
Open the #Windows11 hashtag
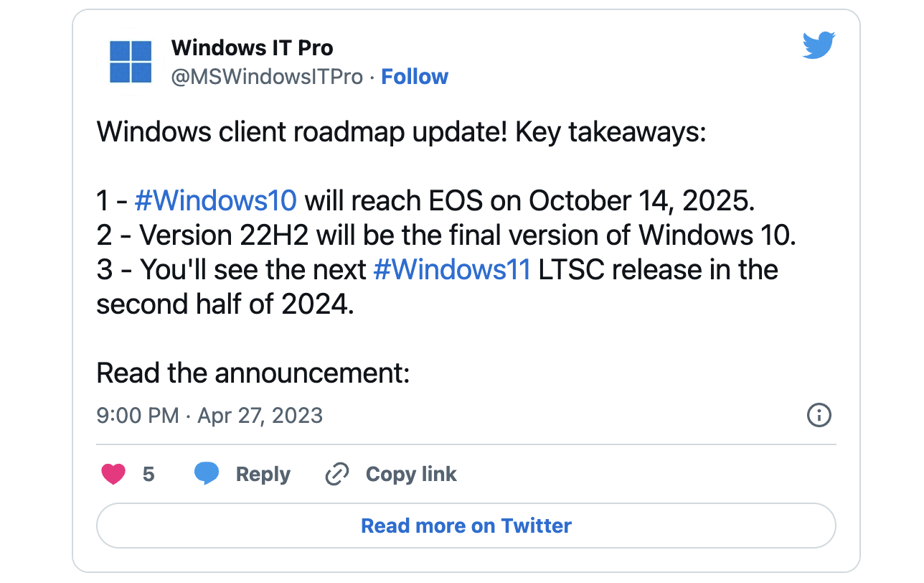click(452, 269)
